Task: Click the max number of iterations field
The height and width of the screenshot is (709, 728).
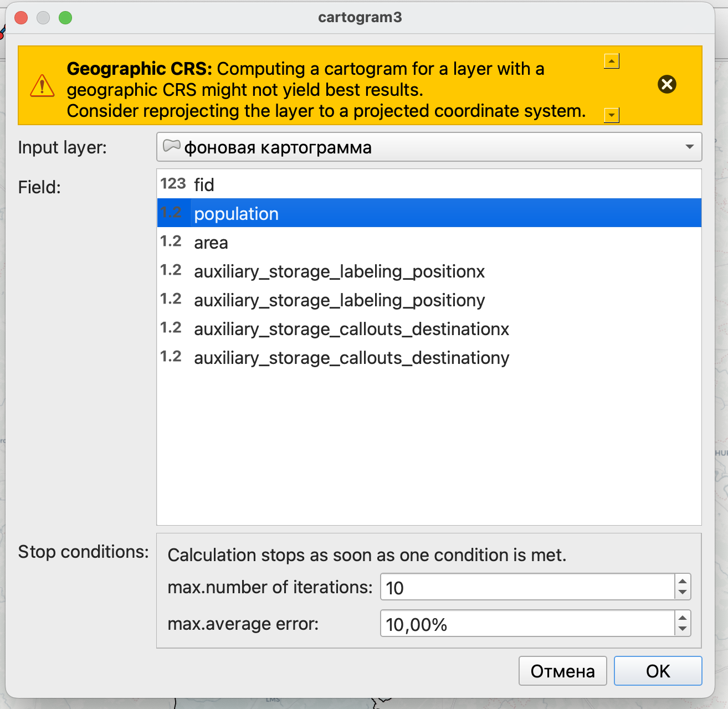Action: [x=526, y=587]
